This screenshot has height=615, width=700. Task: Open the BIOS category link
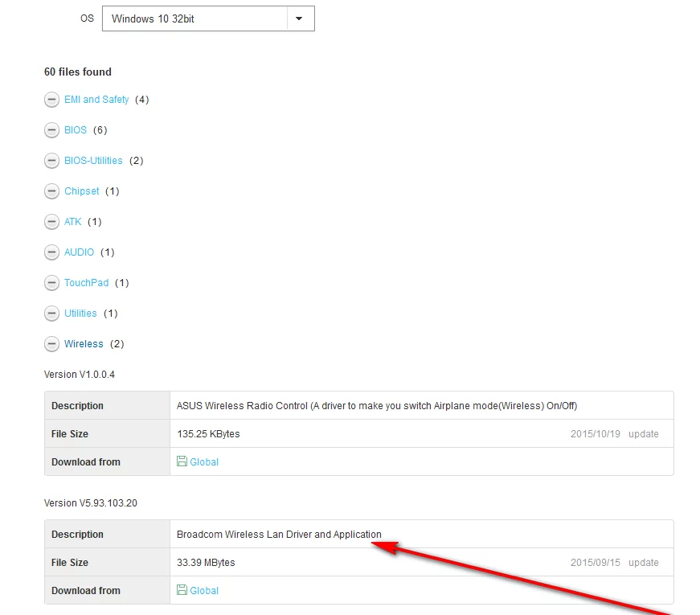coord(76,130)
